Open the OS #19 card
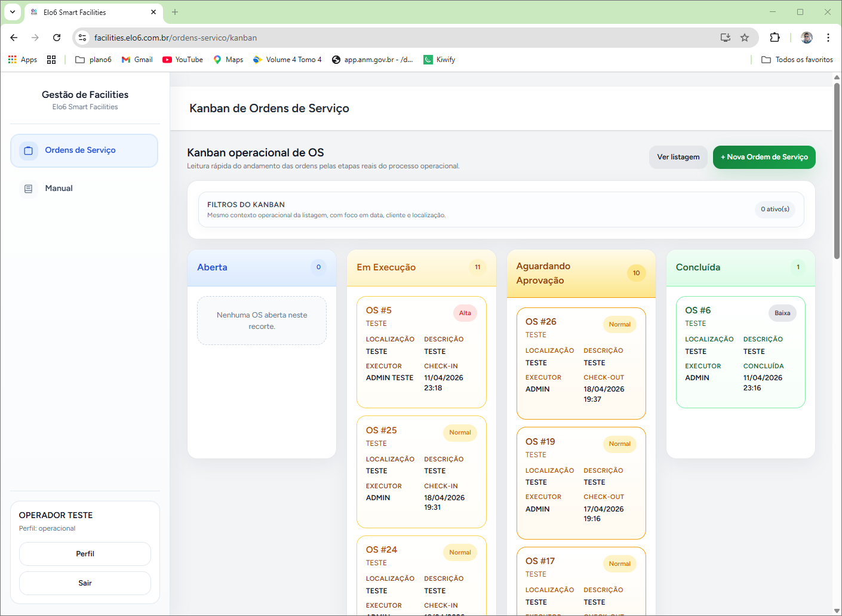 click(x=581, y=483)
